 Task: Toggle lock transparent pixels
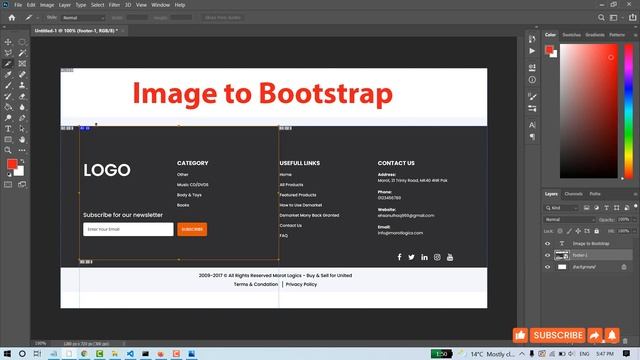coord(560,231)
